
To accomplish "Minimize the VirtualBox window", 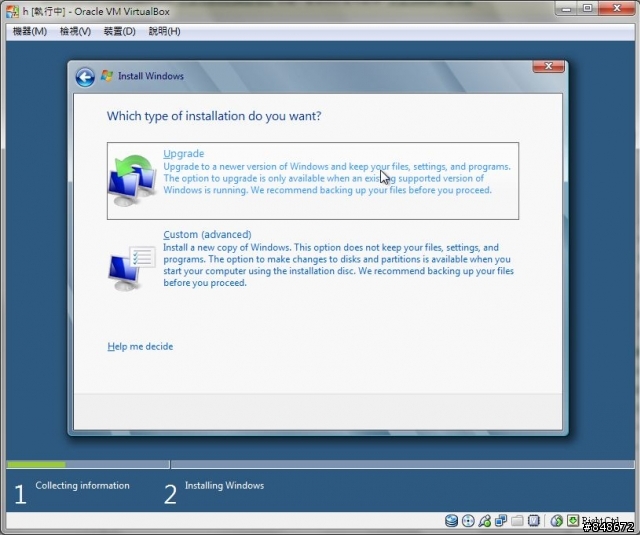I will [567, 9].
